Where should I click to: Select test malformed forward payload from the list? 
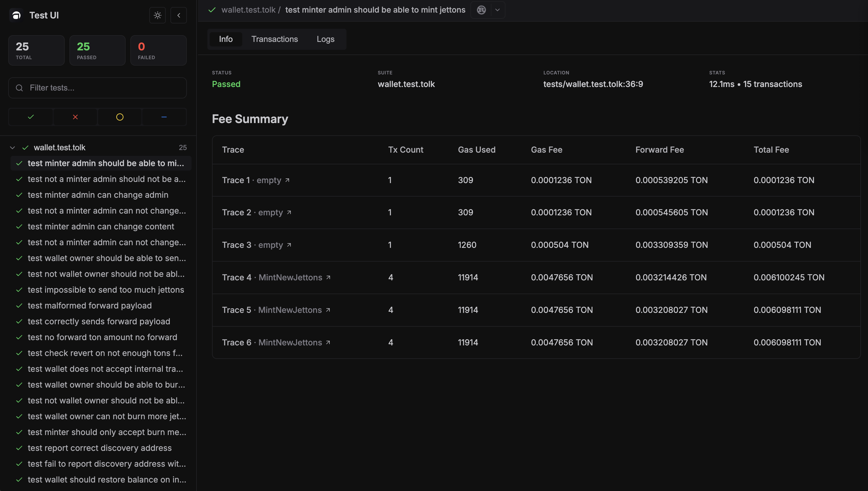coord(90,306)
